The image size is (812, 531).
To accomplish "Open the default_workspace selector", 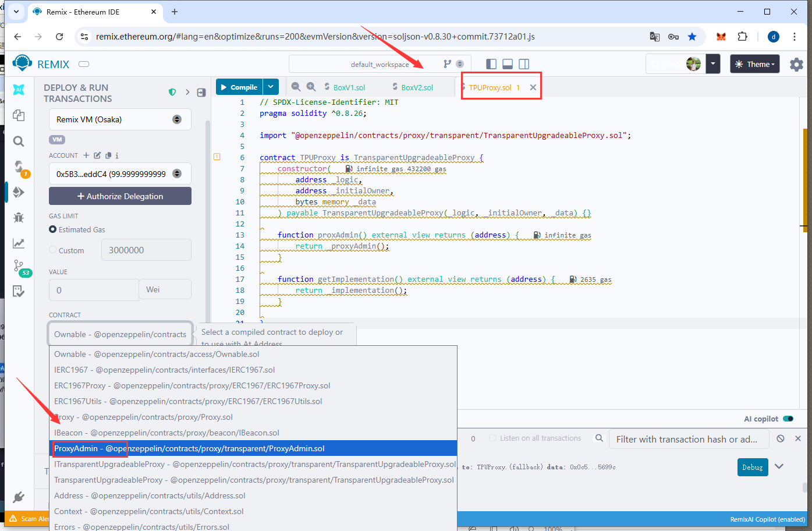I will click(380, 64).
